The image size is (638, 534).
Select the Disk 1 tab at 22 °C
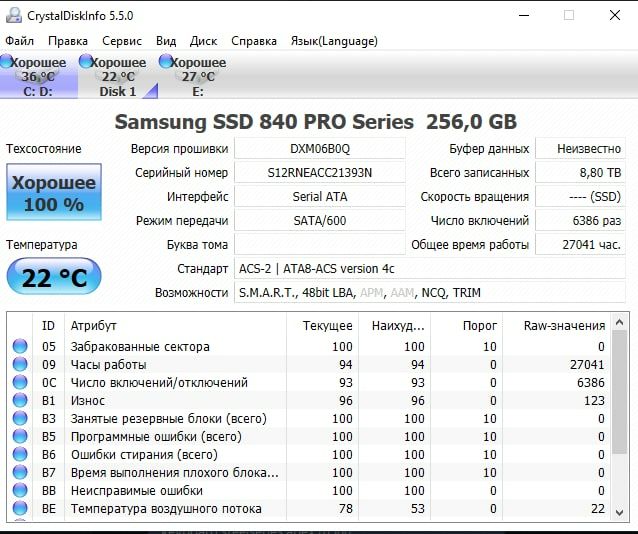pyautogui.click(x=118, y=77)
